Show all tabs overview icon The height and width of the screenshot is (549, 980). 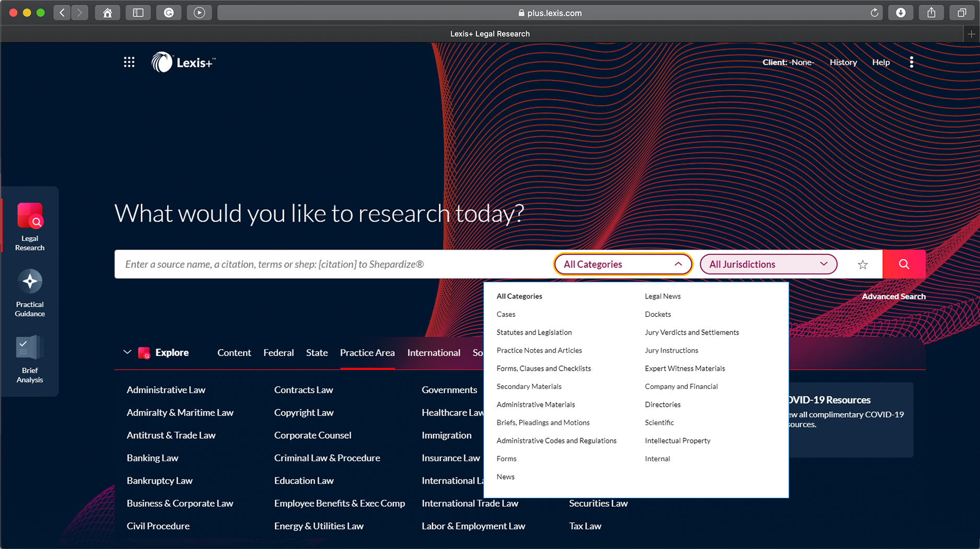point(962,13)
